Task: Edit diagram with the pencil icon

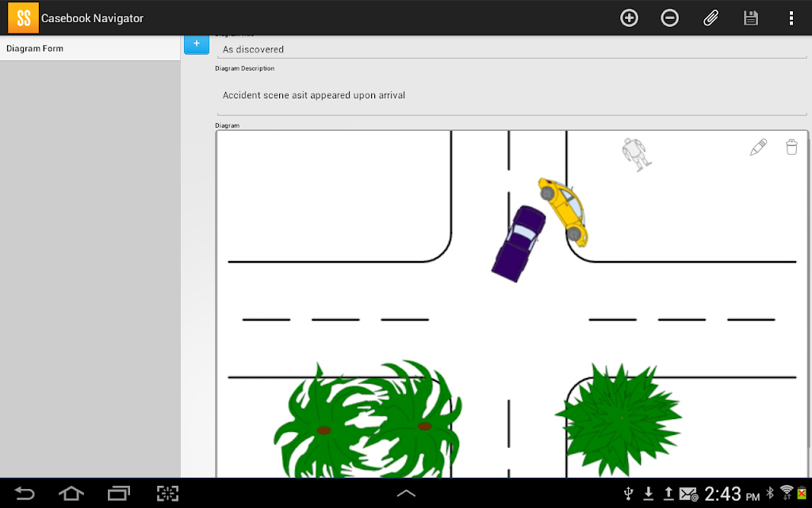Action: [x=758, y=147]
